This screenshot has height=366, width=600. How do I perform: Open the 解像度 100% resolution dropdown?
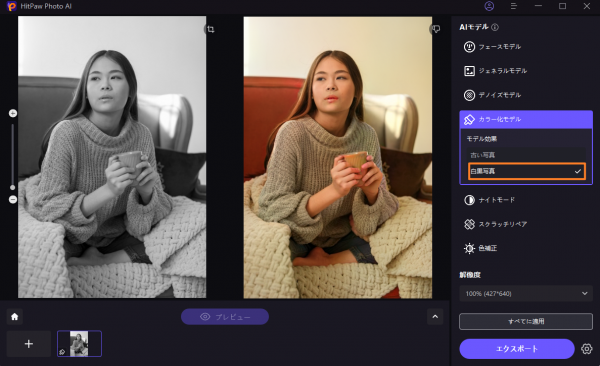point(526,294)
